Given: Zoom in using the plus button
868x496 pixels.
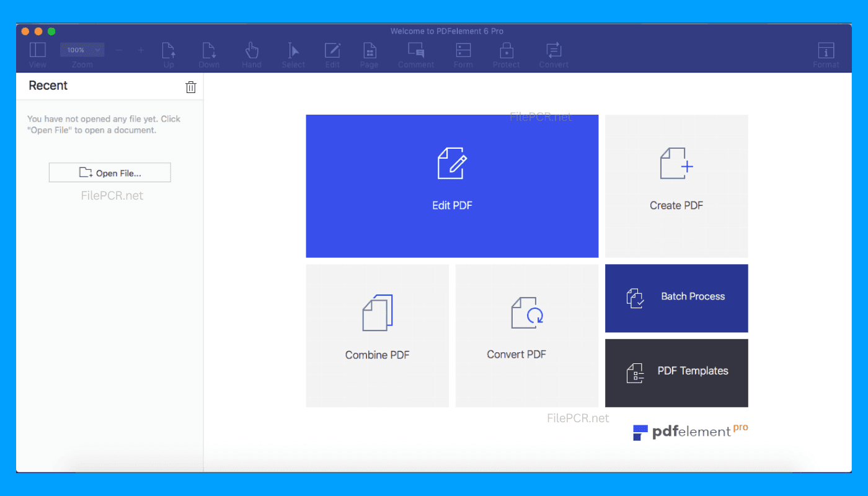Looking at the screenshot, I should pos(141,50).
